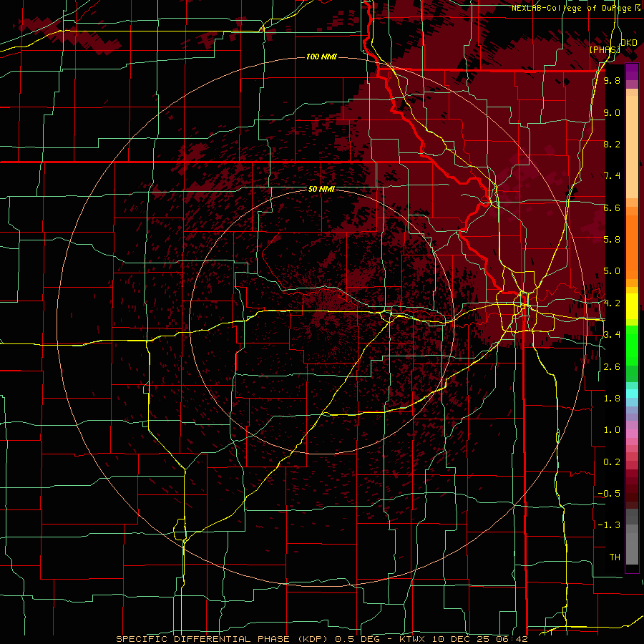Click the 1.8 value on the color scale
The height and width of the screenshot is (644, 644).
(x=612, y=399)
